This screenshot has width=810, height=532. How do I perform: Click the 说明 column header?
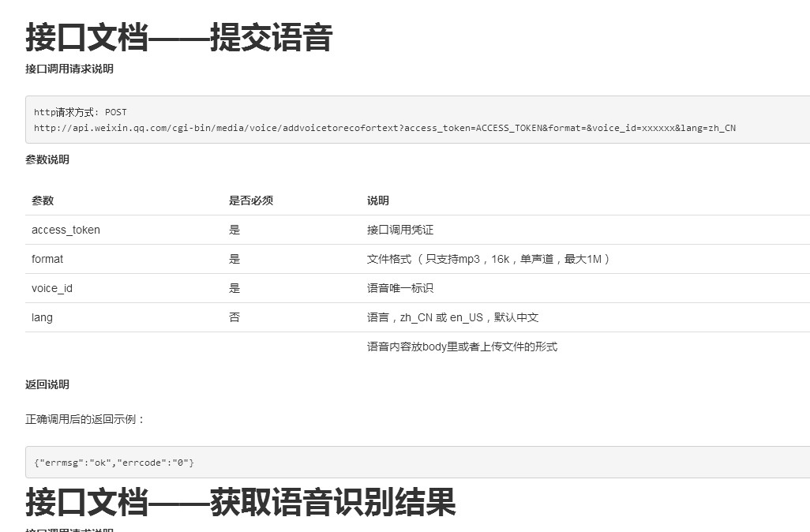tap(377, 200)
